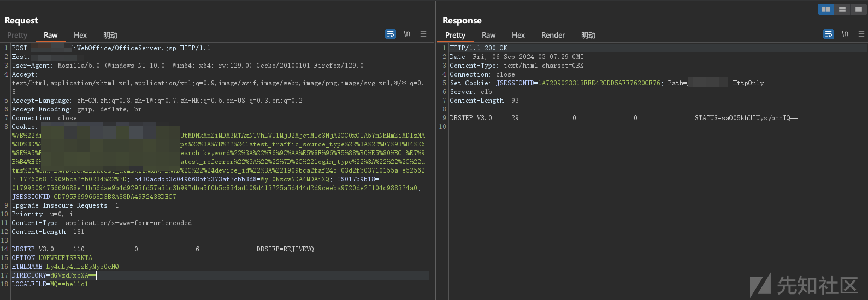
Task: Select the Request Raw tab
Action: (51, 35)
